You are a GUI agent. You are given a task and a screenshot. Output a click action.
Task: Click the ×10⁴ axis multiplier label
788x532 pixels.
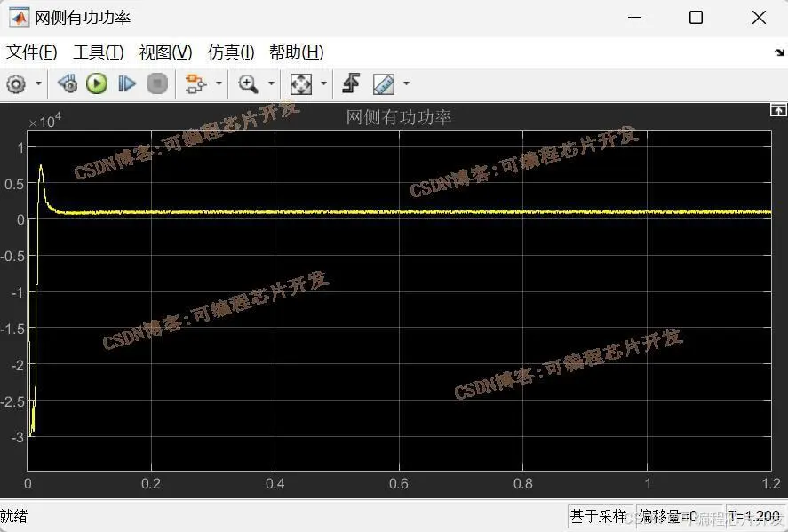click(44, 121)
